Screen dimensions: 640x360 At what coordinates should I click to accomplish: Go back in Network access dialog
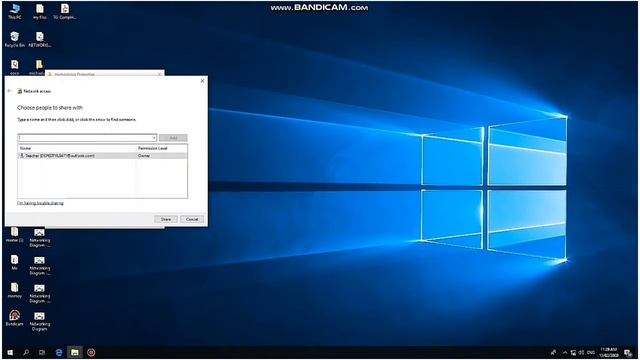point(10,91)
